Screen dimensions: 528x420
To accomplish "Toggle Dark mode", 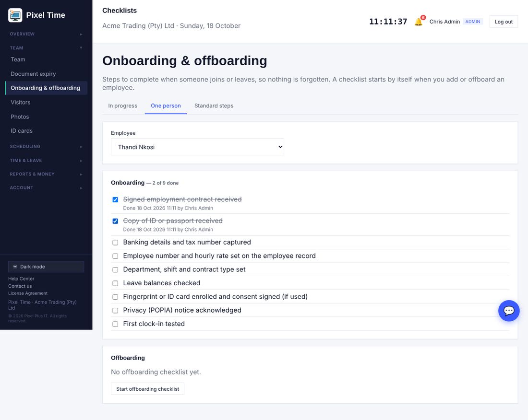I will pos(46,267).
